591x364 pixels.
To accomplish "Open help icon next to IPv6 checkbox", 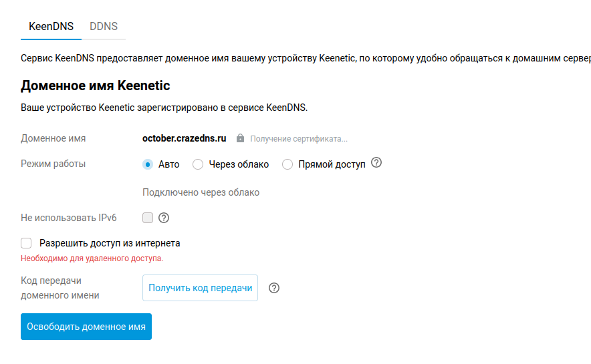I will (x=163, y=218).
